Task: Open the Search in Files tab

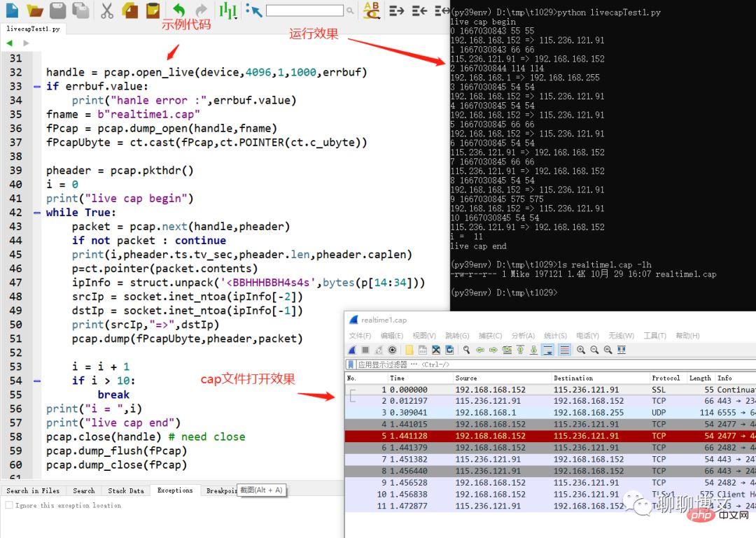Action: [x=34, y=490]
